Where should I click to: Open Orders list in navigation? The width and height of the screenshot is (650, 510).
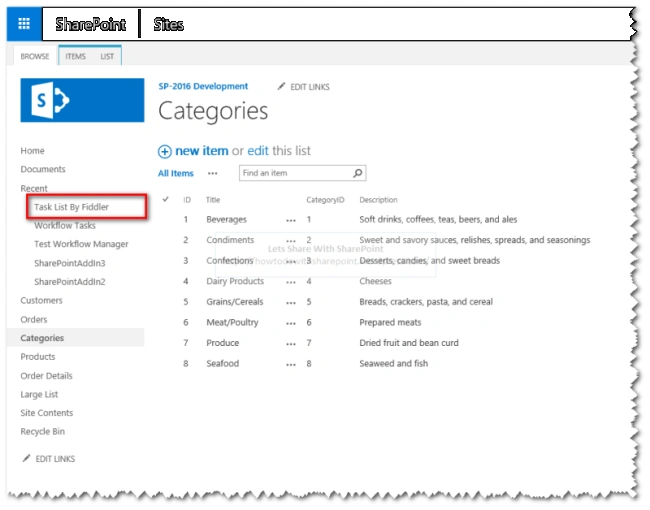(x=34, y=320)
